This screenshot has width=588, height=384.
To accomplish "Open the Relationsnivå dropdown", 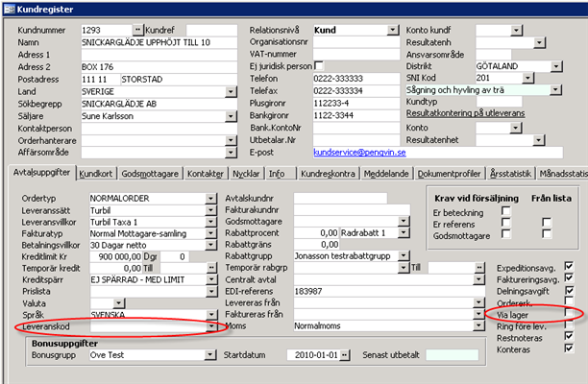I will pyautogui.click(x=394, y=32).
